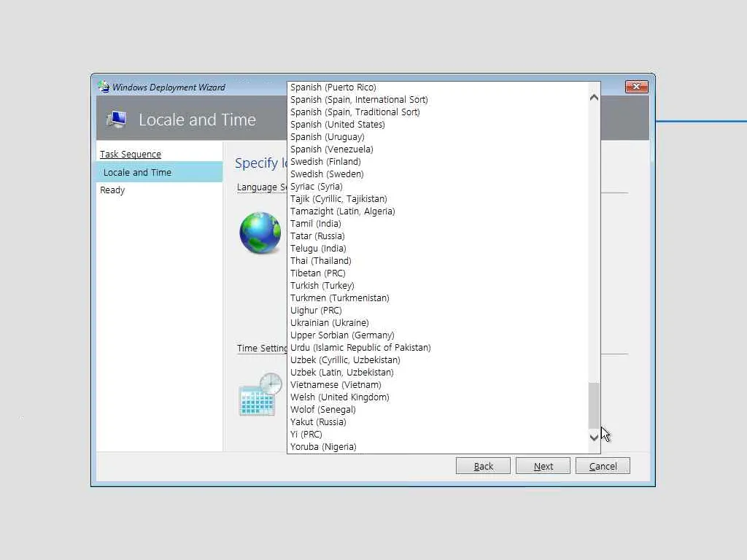Choose Telugu (India) locale
Image resolution: width=747 pixels, height=560 pixels.
(x=438, y=248)
